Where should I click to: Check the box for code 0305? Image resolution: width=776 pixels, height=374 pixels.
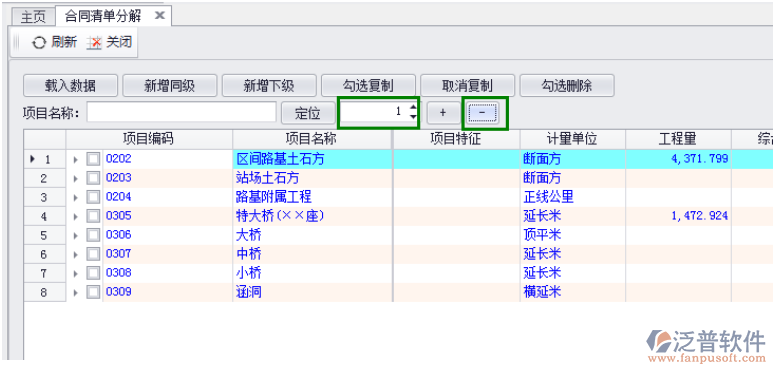(93, 216)
